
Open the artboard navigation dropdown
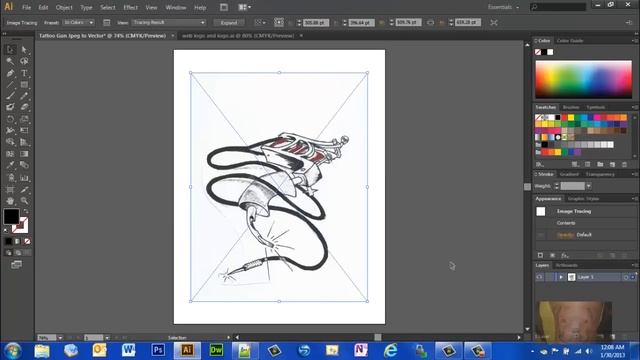click(107, 338)
